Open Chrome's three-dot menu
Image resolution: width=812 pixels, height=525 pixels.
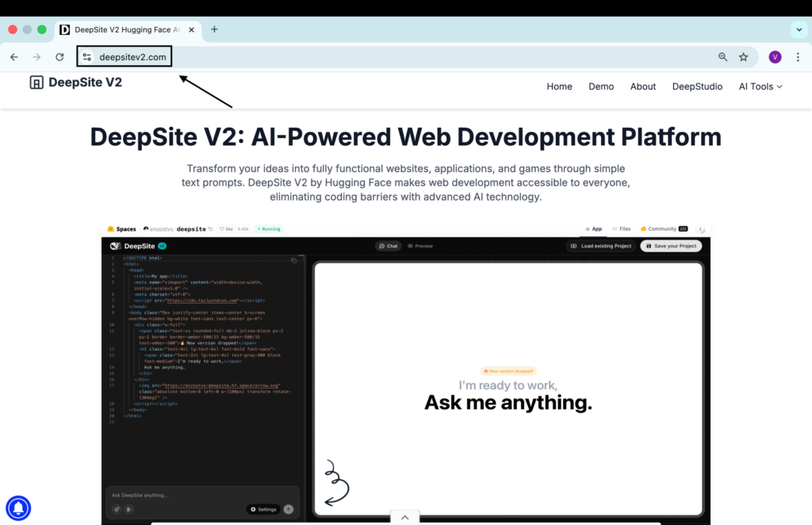(x=798, y=57)
